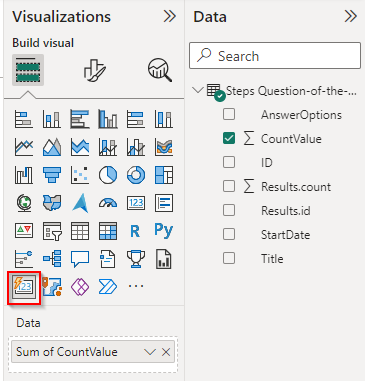Insert a Python visual
The image size is (365, 381).
click(164, 231)
